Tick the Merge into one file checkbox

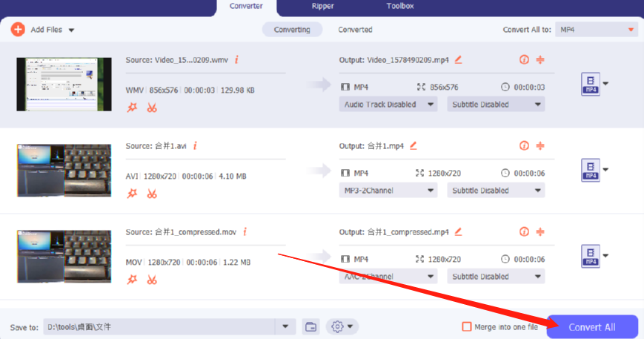pyautogui.click(x=467, y=326)
